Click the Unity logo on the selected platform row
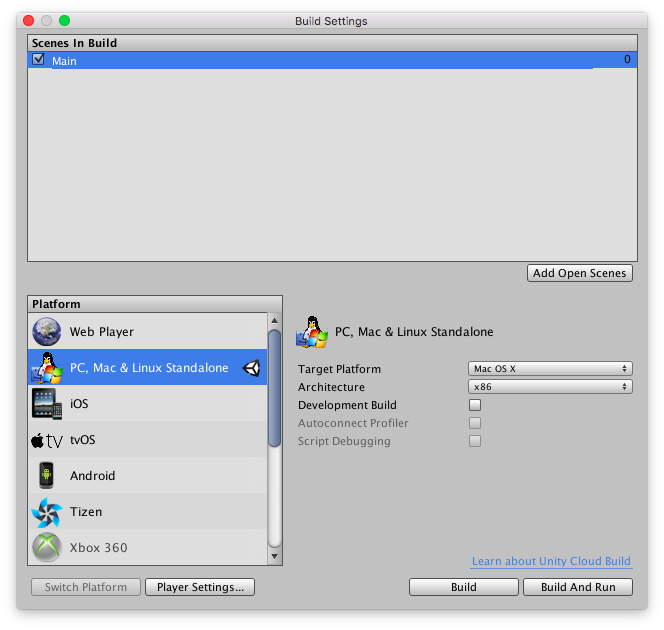664x630 pixels. [x=252, y=368]
